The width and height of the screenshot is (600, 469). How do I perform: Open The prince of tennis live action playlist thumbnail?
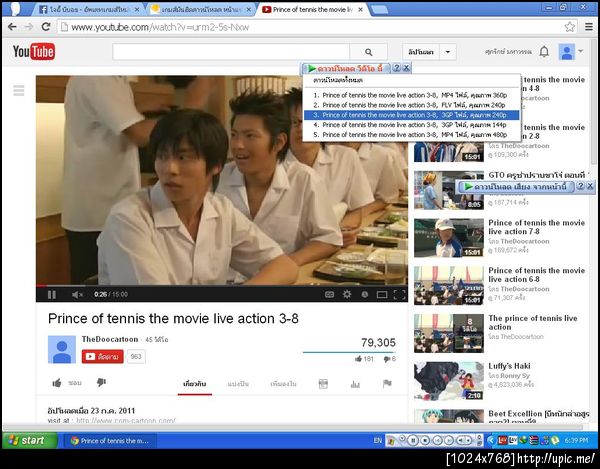click(449, 333)
